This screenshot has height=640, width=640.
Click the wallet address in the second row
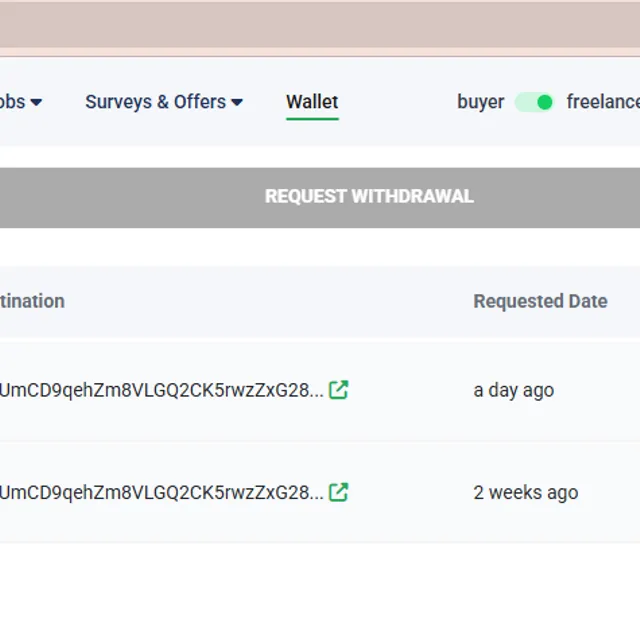(160, 492)
